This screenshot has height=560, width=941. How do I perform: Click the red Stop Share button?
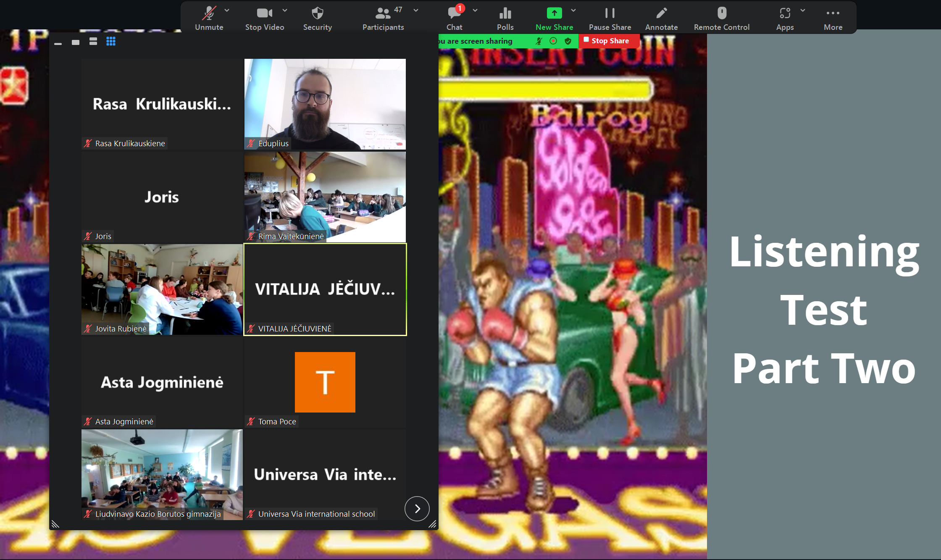tap(609, 41)
